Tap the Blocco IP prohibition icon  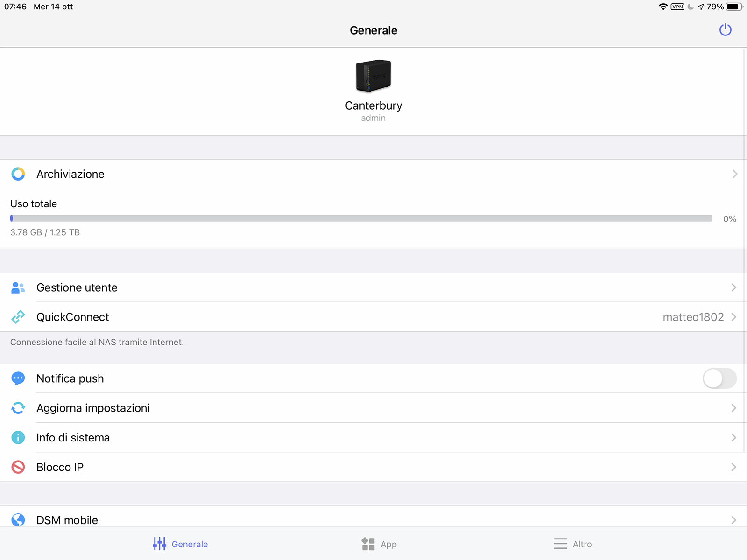click(18, 467)
